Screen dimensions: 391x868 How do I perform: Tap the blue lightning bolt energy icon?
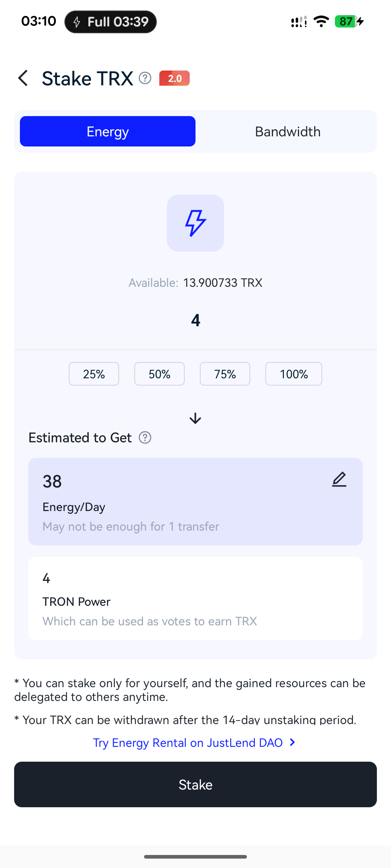point(195,223)
